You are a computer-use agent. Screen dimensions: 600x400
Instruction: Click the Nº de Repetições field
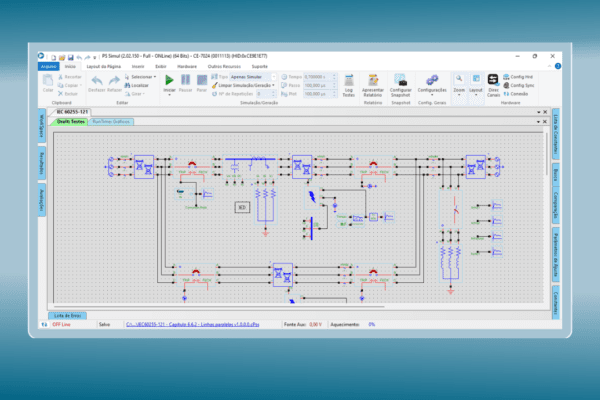(x=266, y=94)
